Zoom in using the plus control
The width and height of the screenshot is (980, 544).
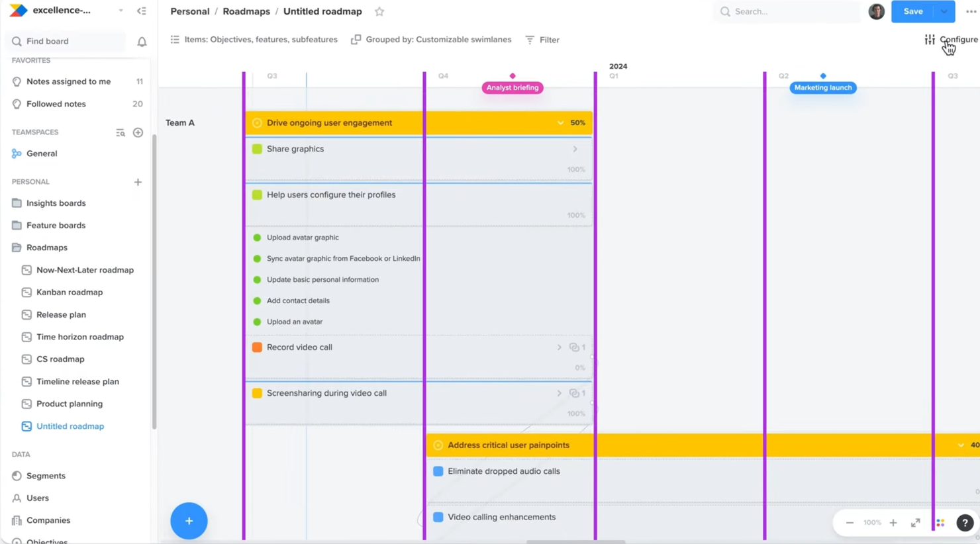coord(893,522)
